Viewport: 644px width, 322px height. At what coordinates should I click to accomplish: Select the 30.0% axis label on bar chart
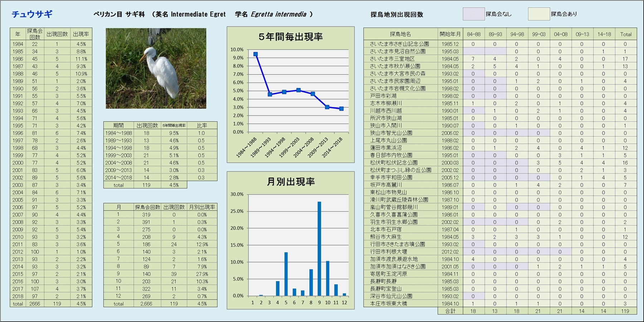(237, 194)
